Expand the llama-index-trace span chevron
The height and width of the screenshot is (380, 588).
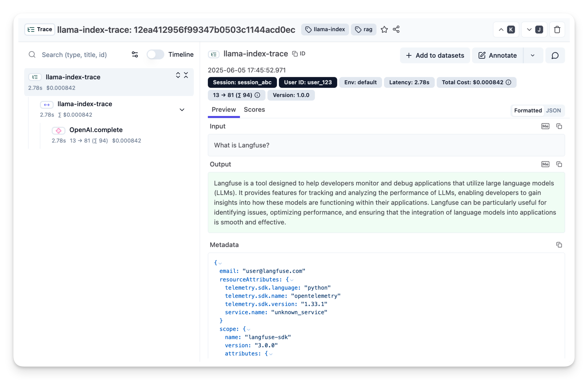(x=182, y=110)
